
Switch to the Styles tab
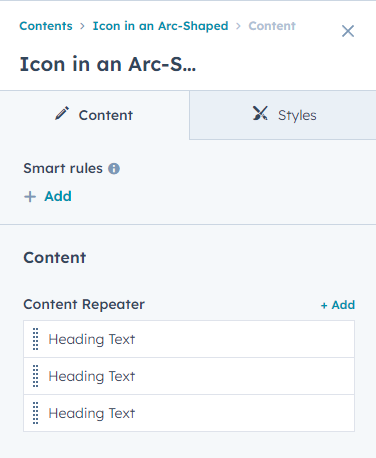click(x=283, y=115)
